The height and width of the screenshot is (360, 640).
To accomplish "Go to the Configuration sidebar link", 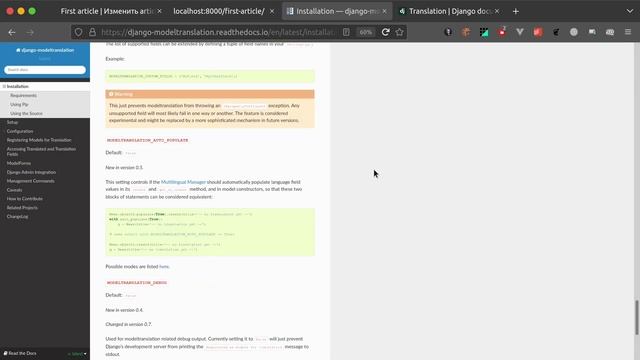I will point(20,131).
